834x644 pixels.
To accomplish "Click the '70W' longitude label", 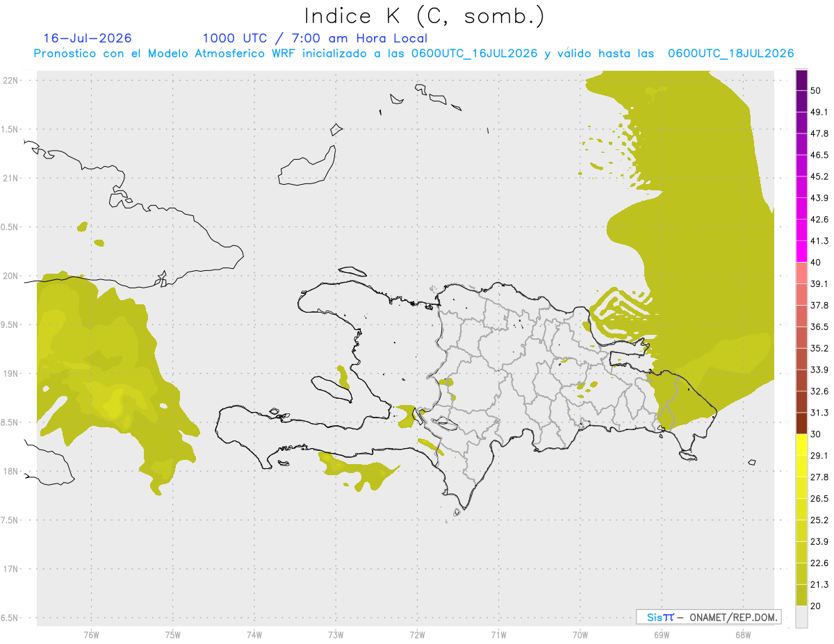I will click(x=580, y=634).
